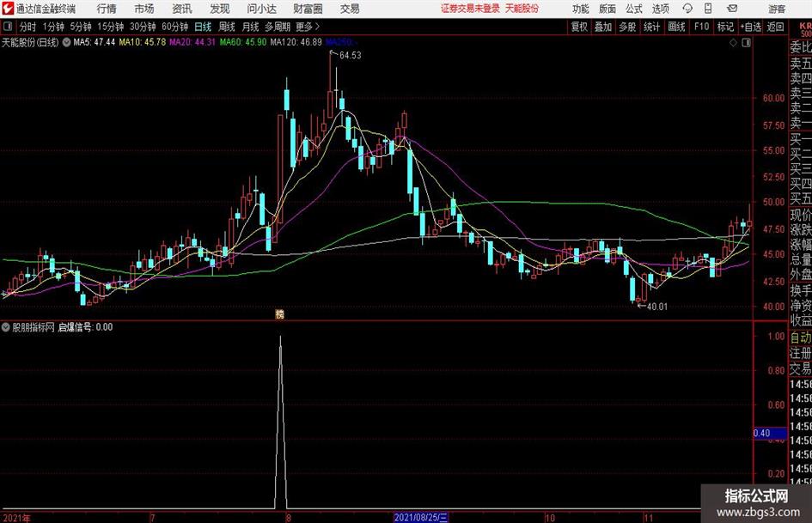This screenshot has height=523, width=812.
Task: Click the 天能股份(日线) chart title
Action: 31,42
